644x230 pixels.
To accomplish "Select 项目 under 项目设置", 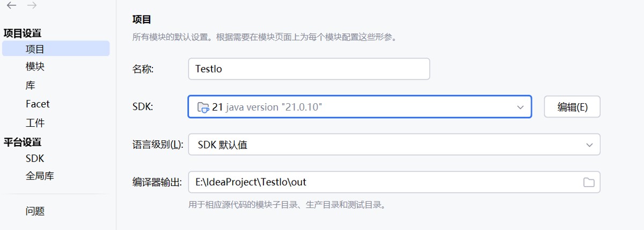I will click(35, 49).
